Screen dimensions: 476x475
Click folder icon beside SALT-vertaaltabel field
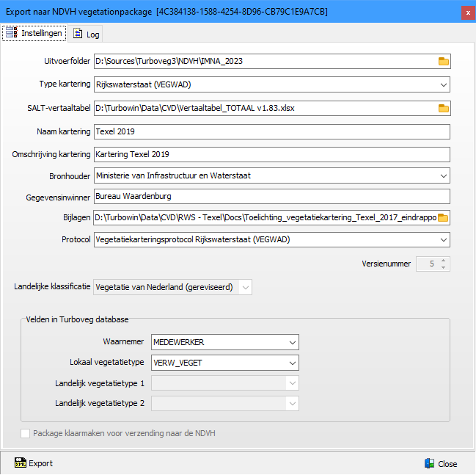tap(443, 108)
